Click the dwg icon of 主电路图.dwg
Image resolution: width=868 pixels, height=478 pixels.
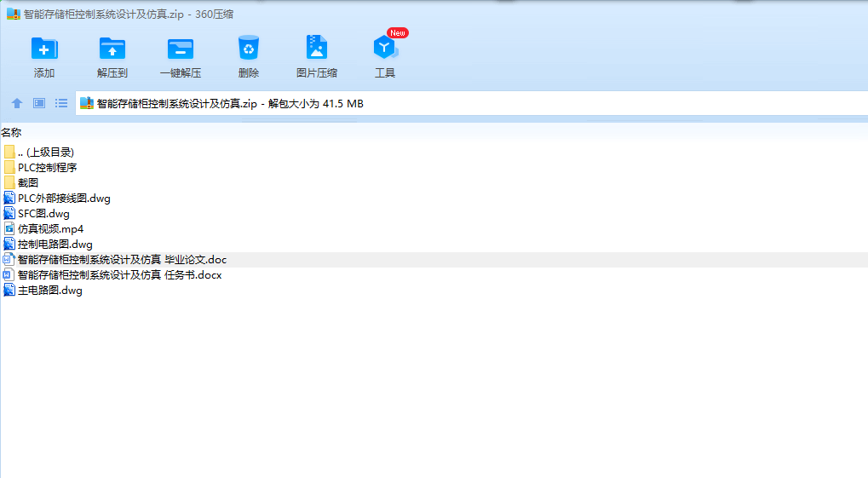tap(9, 291)
